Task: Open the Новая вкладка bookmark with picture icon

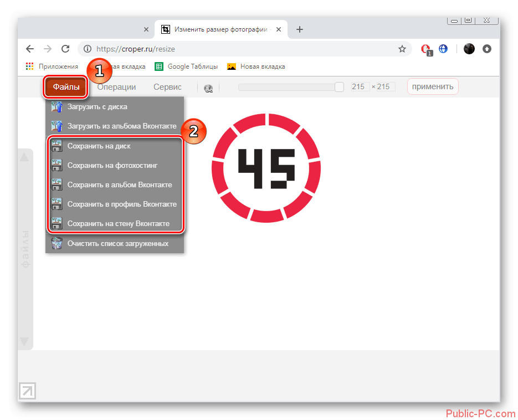Action: 256,66
